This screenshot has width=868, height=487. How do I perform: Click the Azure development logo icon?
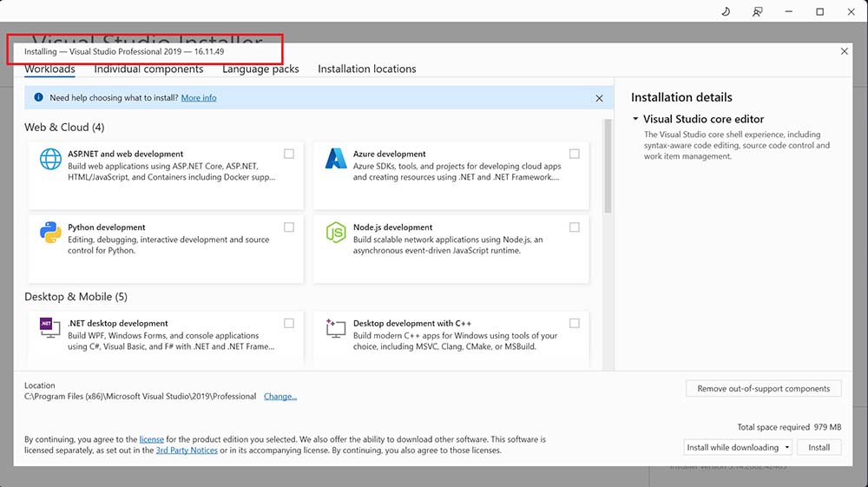(335, 159)
